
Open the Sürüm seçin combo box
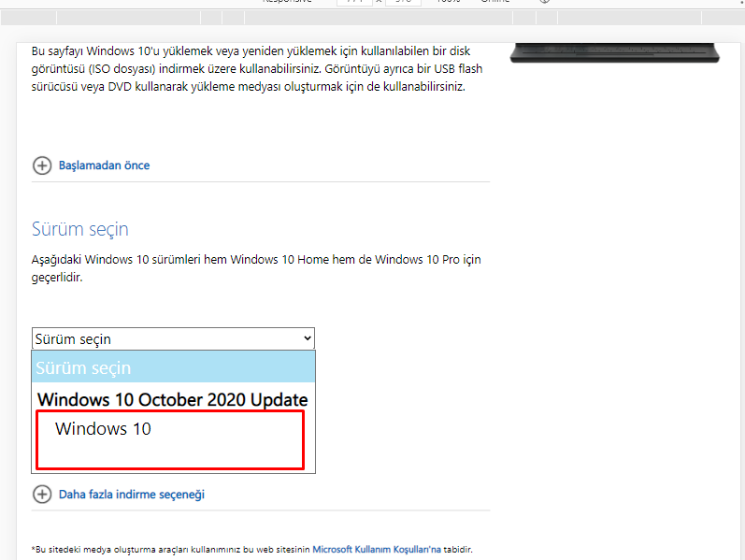pyautogui.click(x=173, y=338)
